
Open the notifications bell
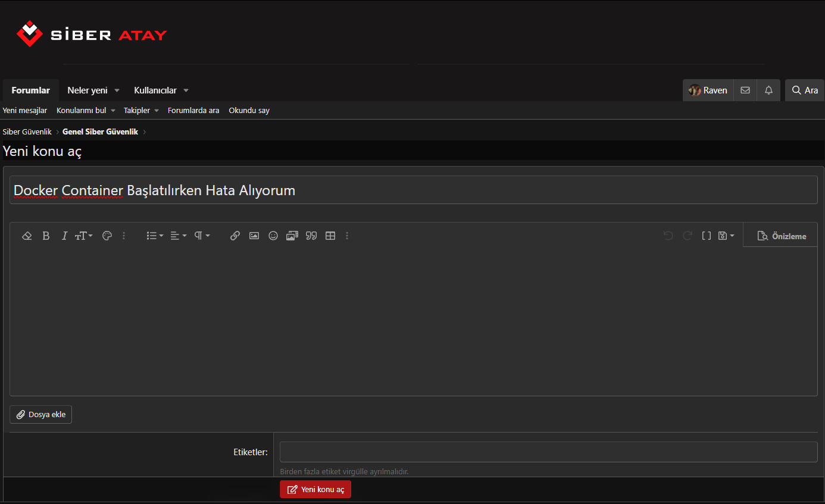(768, 90)
